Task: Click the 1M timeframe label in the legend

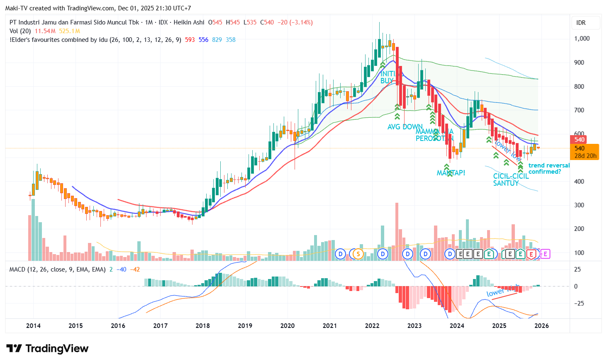Action: click(149, 22)
